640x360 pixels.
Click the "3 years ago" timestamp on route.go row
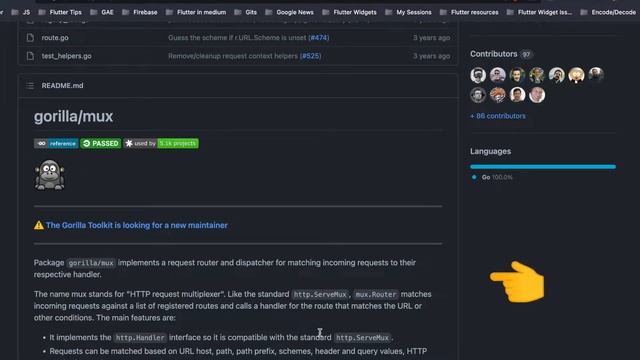tap(431, 38)
